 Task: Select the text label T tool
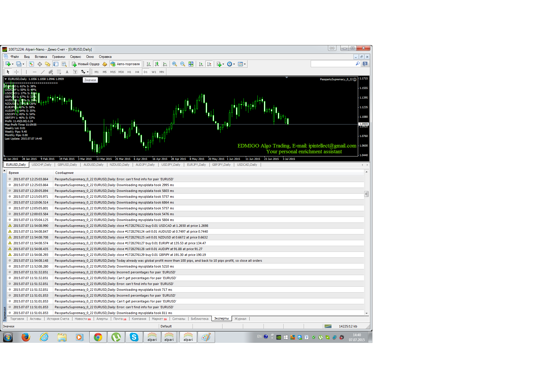pyautogui.click(x=75, y=72)
